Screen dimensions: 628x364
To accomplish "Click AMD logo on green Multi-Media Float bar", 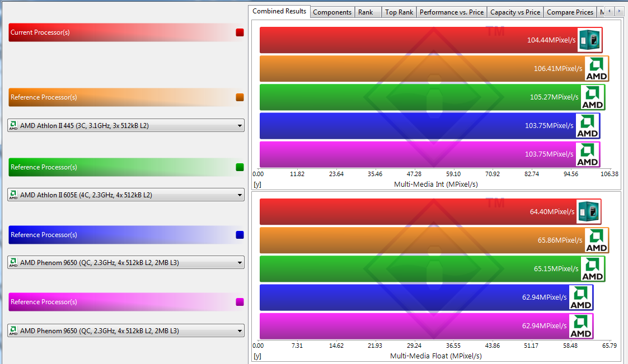I will point(593,269).
